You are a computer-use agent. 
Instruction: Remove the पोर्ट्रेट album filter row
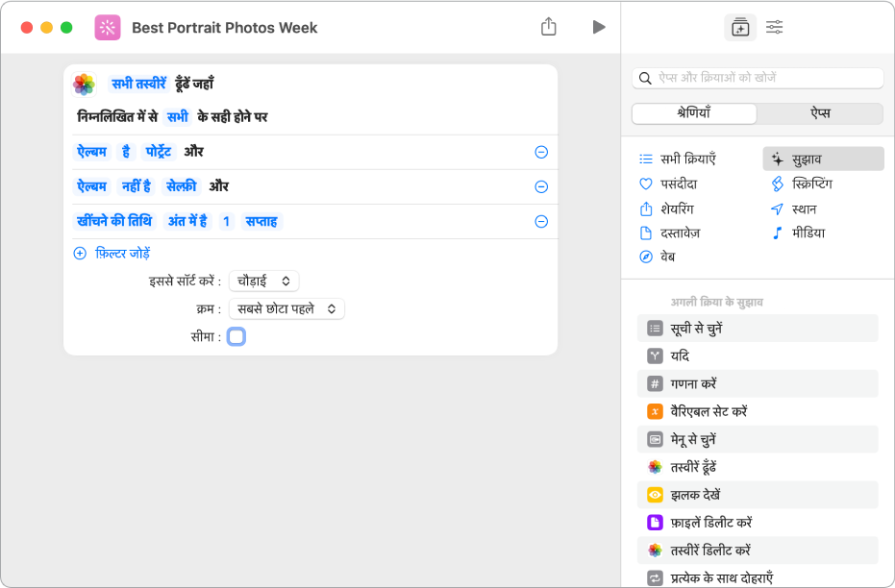tap(541, 152)
